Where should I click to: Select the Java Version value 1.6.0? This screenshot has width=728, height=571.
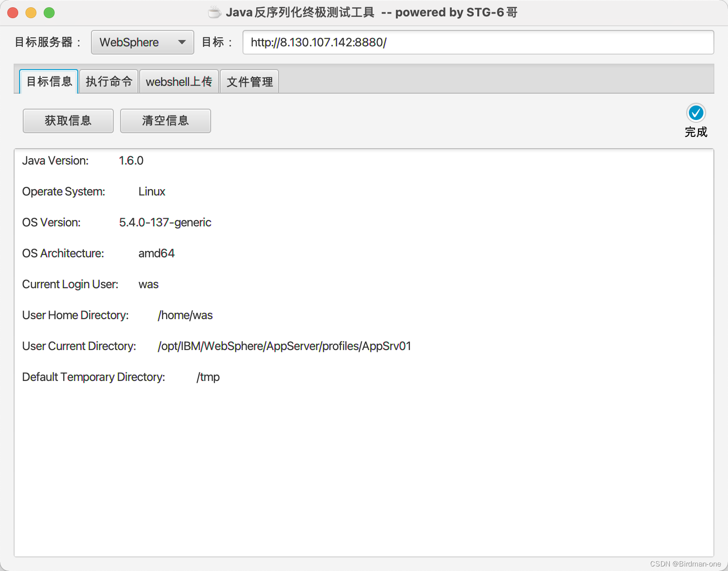click(x=131, y=160)
